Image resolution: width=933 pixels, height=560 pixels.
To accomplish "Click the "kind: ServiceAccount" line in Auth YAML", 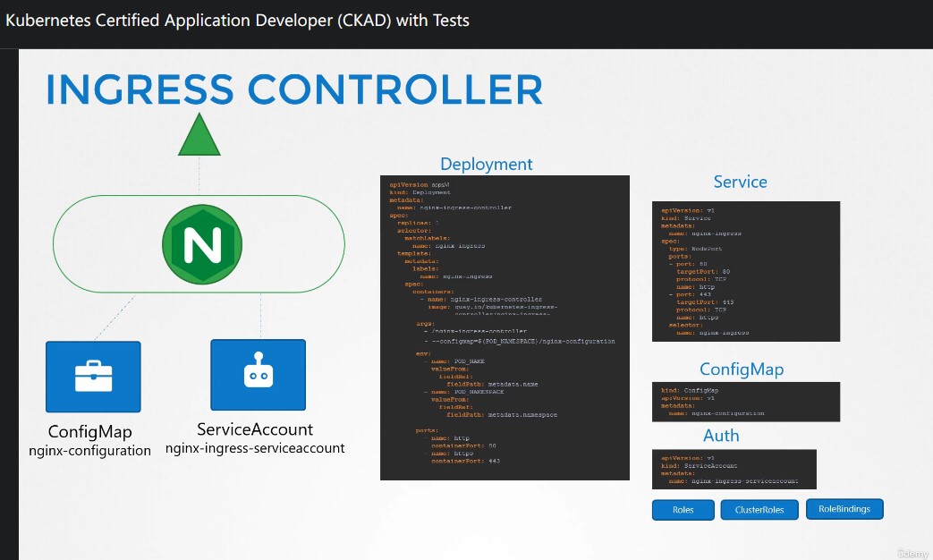I will pos(700,466).
